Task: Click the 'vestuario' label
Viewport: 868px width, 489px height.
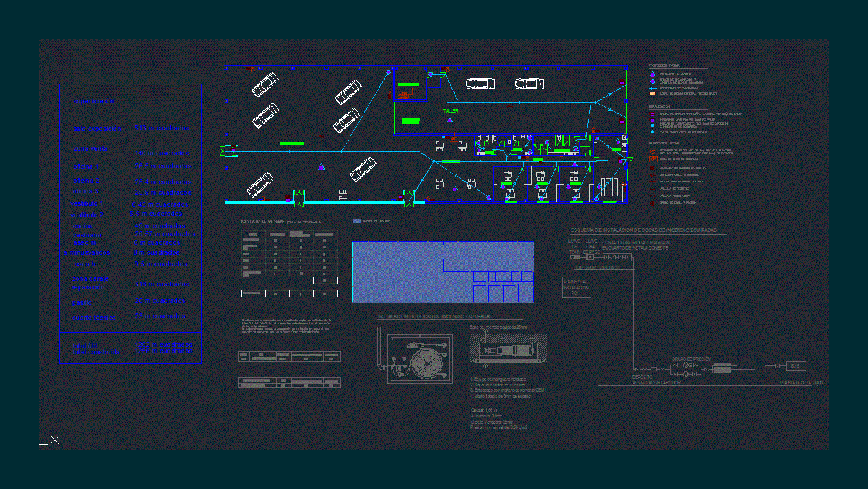Action: [87, 235]
